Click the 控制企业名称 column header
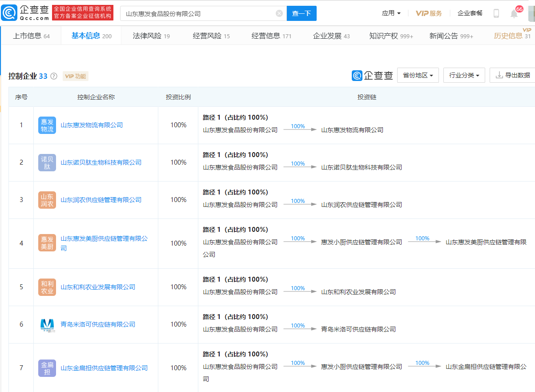The width and height of the screenshot is (535, 392). click(96, 97)
